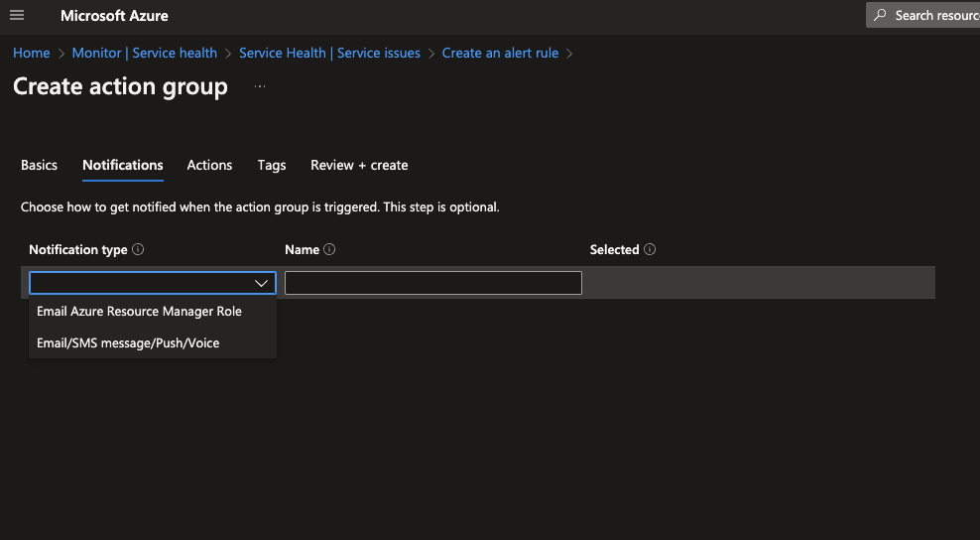Open the Review + create tab

(359, 165)
